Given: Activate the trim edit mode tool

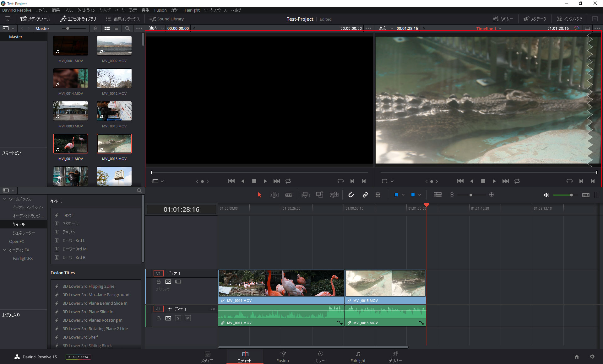Looking at the screenshot, I should pos(274,195).
